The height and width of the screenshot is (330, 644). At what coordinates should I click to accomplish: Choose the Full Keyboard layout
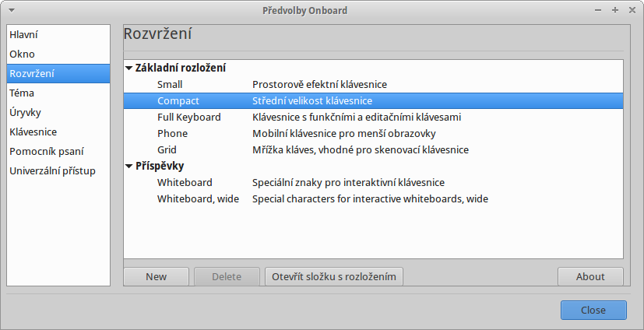pyautogui.click(x=373, y=118)
